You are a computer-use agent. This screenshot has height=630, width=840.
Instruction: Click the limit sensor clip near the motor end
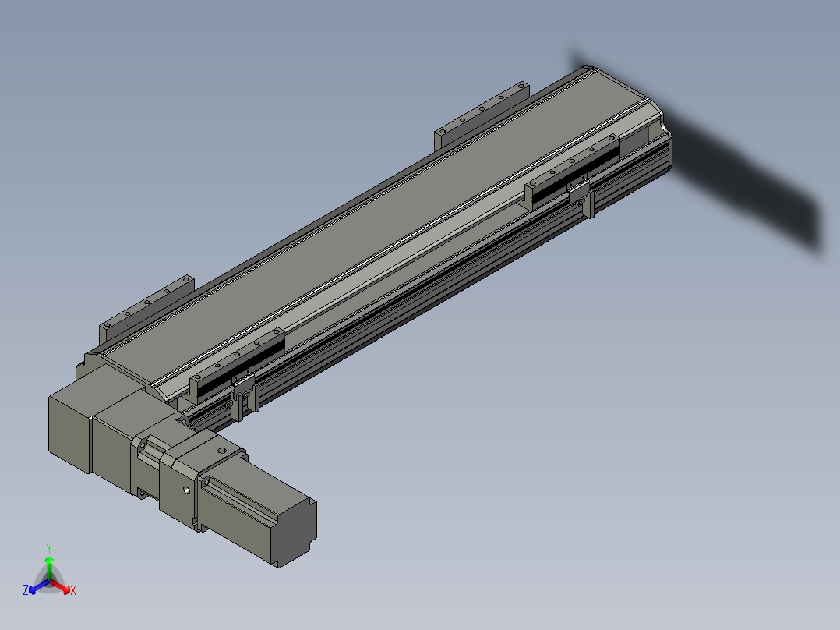point(243,394)
